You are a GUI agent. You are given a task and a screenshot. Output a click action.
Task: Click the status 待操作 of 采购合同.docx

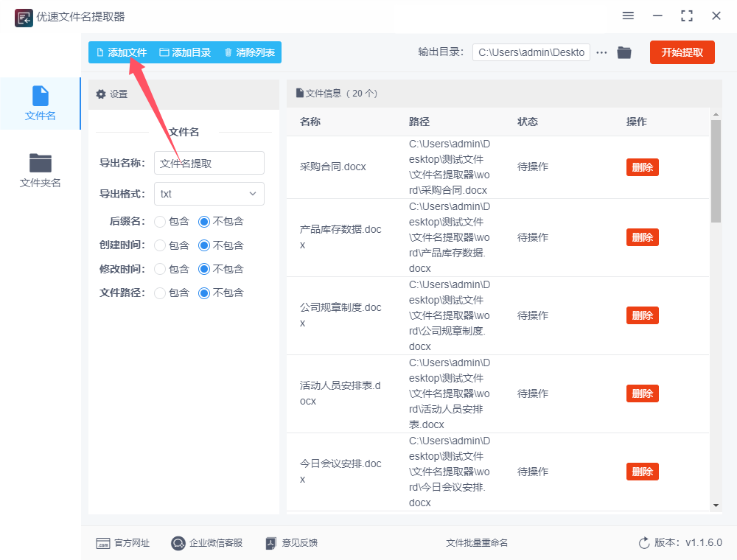click(533, 167)
